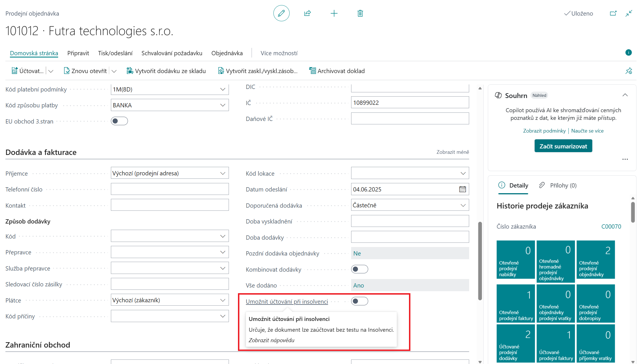Select tile Otevřené prodejní objednávky showing 2
Image resolution: width=639 pixels, height=364 pixels.
596,259
